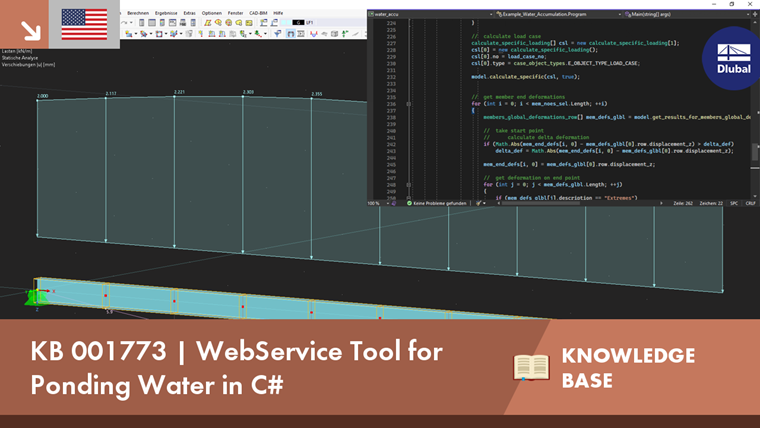Open the Fenster menu
The width and height of the screenshot is (760, 428).
[x=235, y=13]
